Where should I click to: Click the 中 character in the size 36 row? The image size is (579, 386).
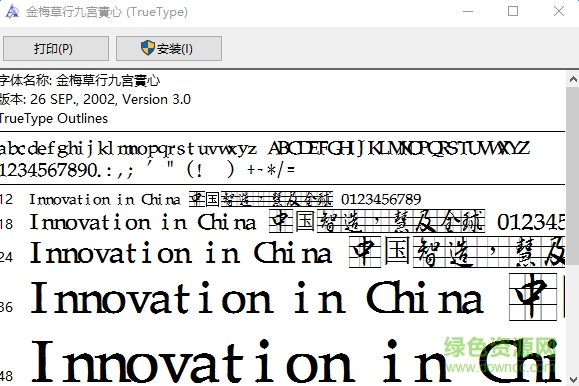[x=533, y=297]
